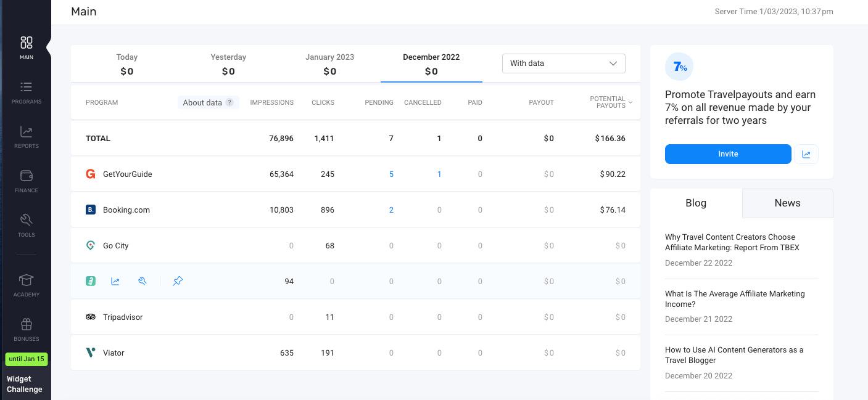
Task: Select the January 2023 tab
Action: click(x=329, y=64)
